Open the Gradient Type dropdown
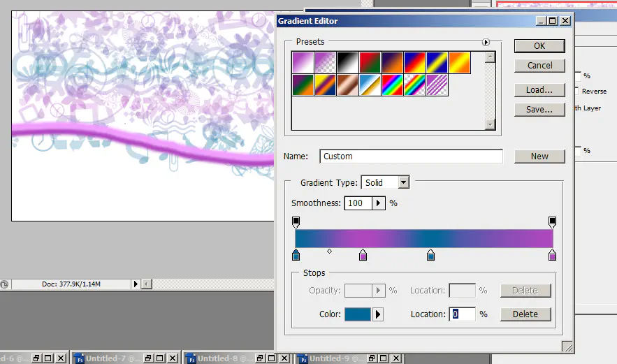617x364 pixels. (x=403, y=182)
